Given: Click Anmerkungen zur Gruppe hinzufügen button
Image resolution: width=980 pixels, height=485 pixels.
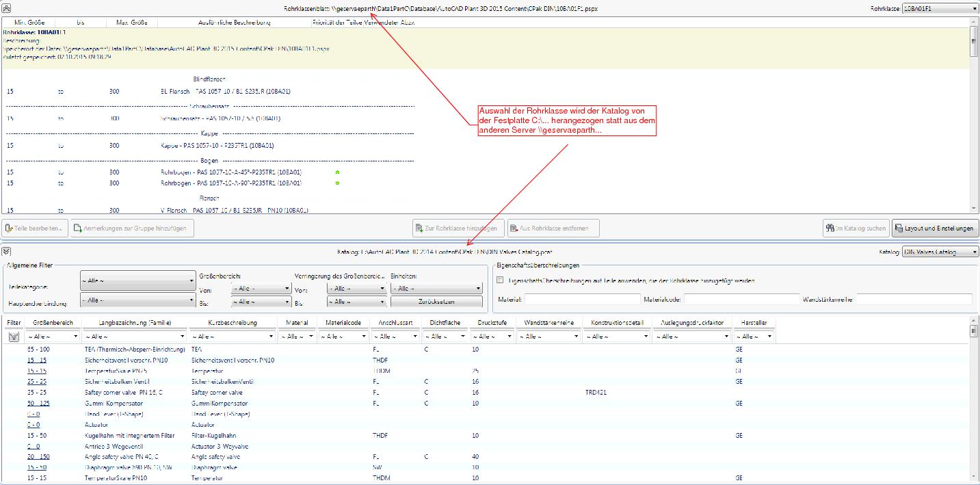Looking at the screenshot, I should 133,228.
